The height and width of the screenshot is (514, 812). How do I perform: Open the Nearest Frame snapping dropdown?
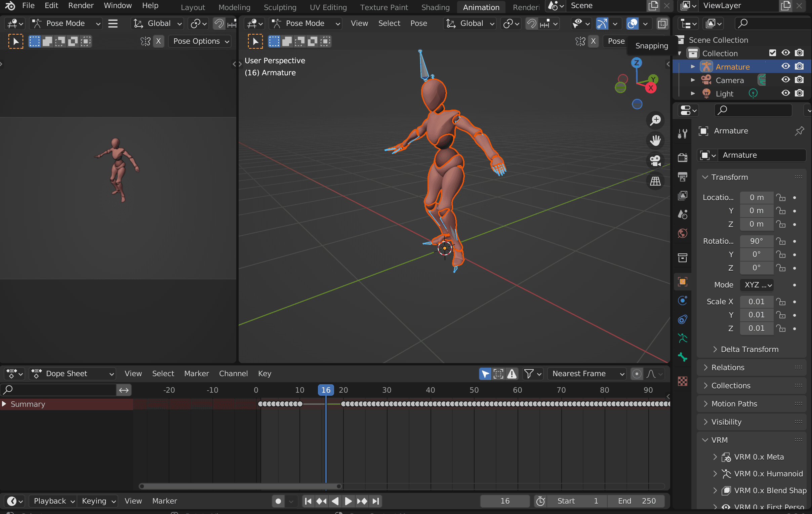tap(587, 374)
